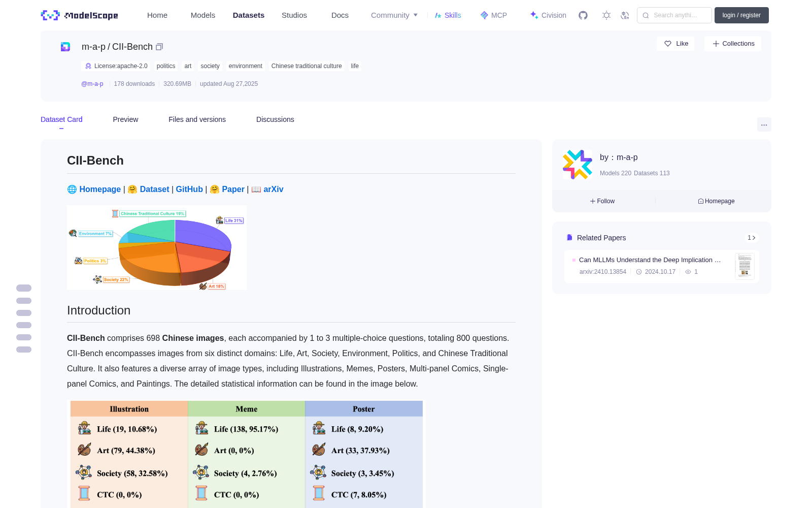Screen dimensions: 812x508
Task: Expand the Related Papers count arrow
Action: point(752,238)
